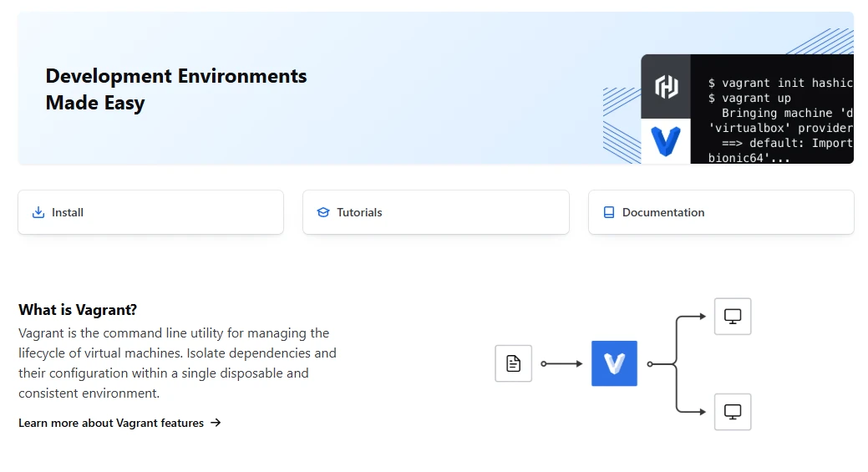Click the arrow between document and Vagrant
The image size is (868, 472).
pyautogui.click(x=561, y=363)
